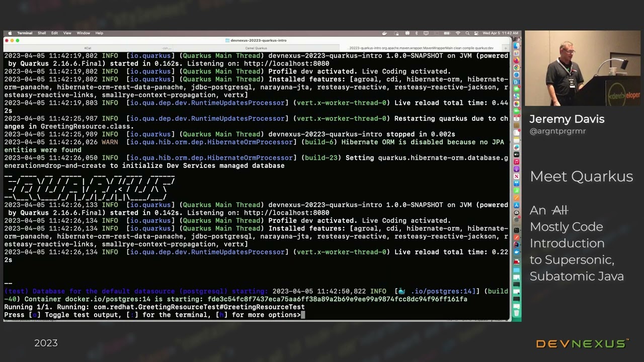Image resolution: width=644 pixels, height=362 pixels.
Task: Open the Apple menu
Action: pyautogui.click(x=10, y=33)
